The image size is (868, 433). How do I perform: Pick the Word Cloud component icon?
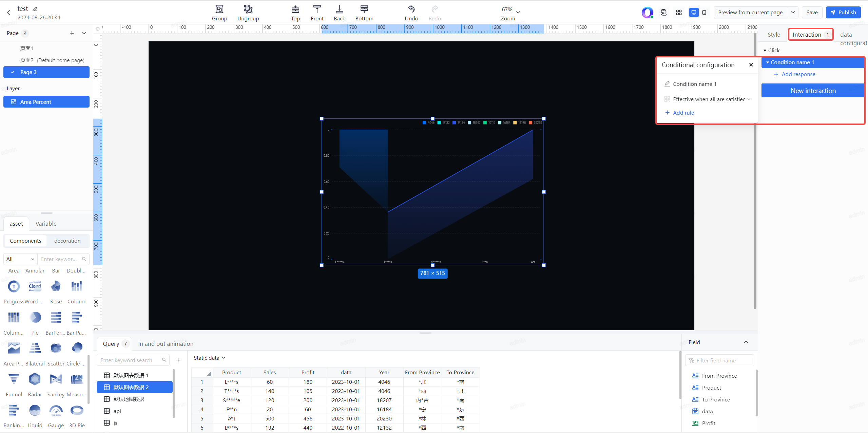coord(35,287)
